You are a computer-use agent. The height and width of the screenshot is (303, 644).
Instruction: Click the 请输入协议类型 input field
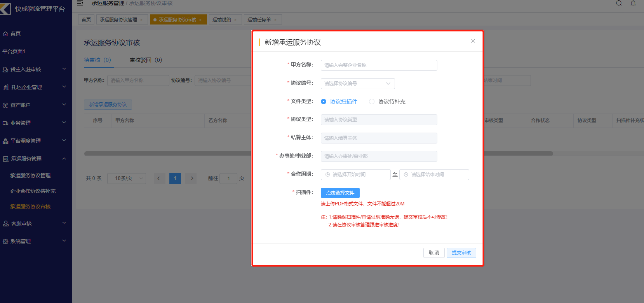click(x=379, y=120)
